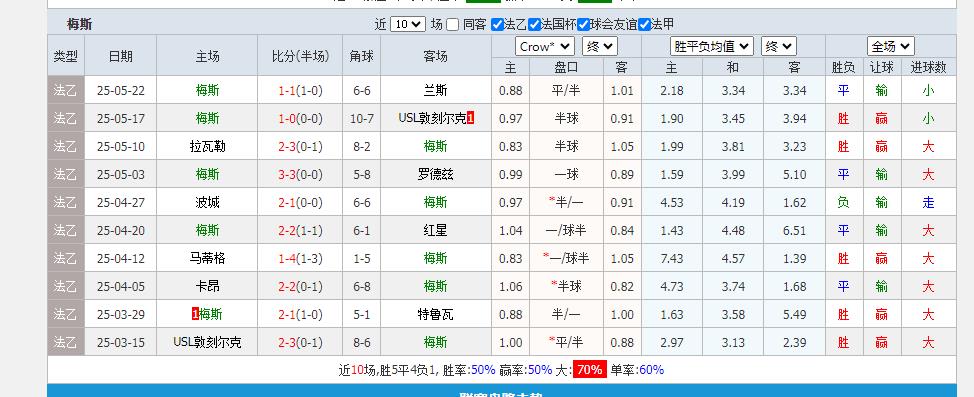The image size is (974, 397).
Task: Uncheck the 法甲 filter checkbox
Action: coord(644,25)
